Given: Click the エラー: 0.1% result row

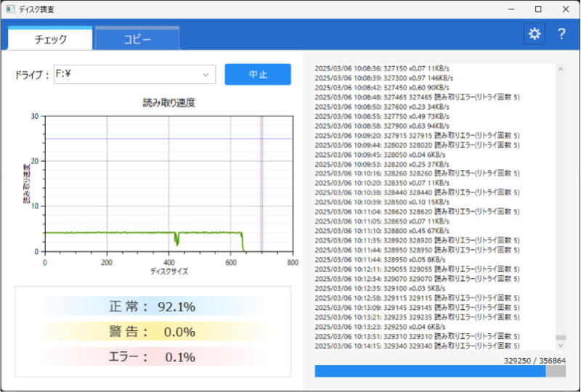Looking at the screenshot, I should [x=153, y=357].
